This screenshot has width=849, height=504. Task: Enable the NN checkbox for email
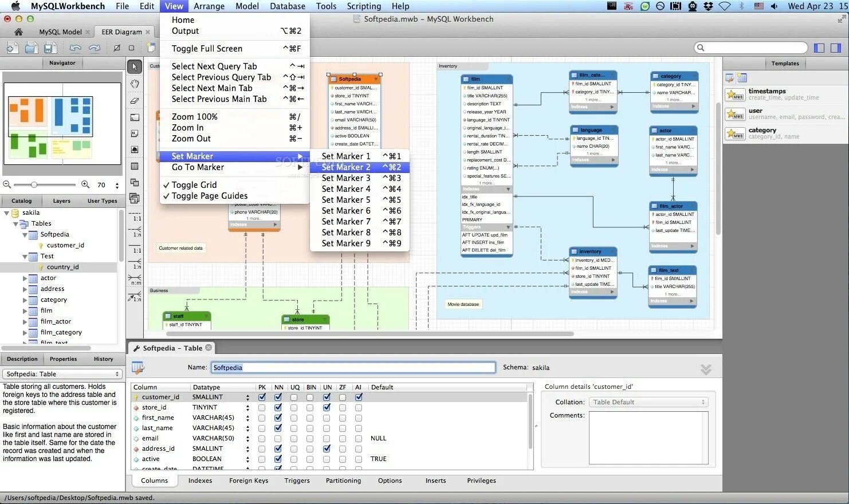click(x=278, y=438)
